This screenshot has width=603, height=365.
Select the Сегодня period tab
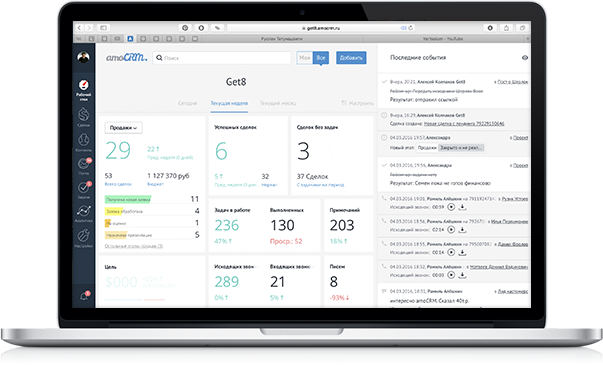click(187, 103)
